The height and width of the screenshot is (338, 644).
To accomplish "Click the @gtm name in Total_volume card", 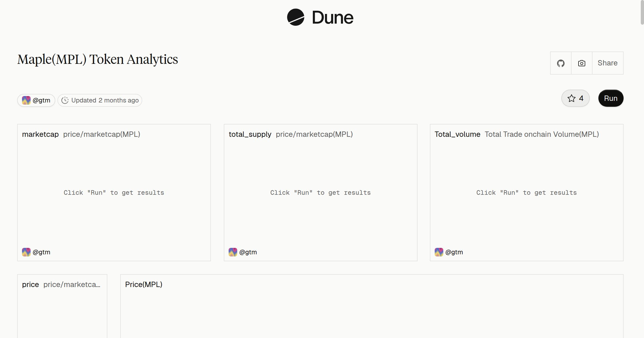I will [x=454, y=252].
